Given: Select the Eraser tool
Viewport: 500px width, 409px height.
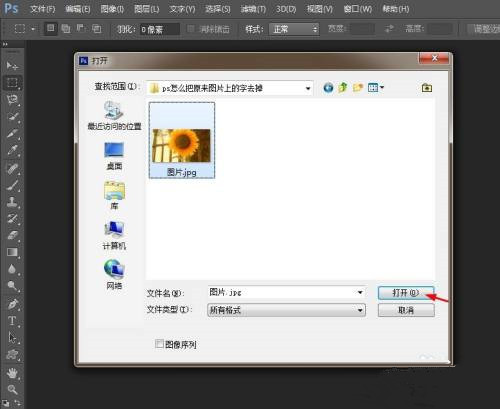Looking at the screenshot, I should pos(12,235).
